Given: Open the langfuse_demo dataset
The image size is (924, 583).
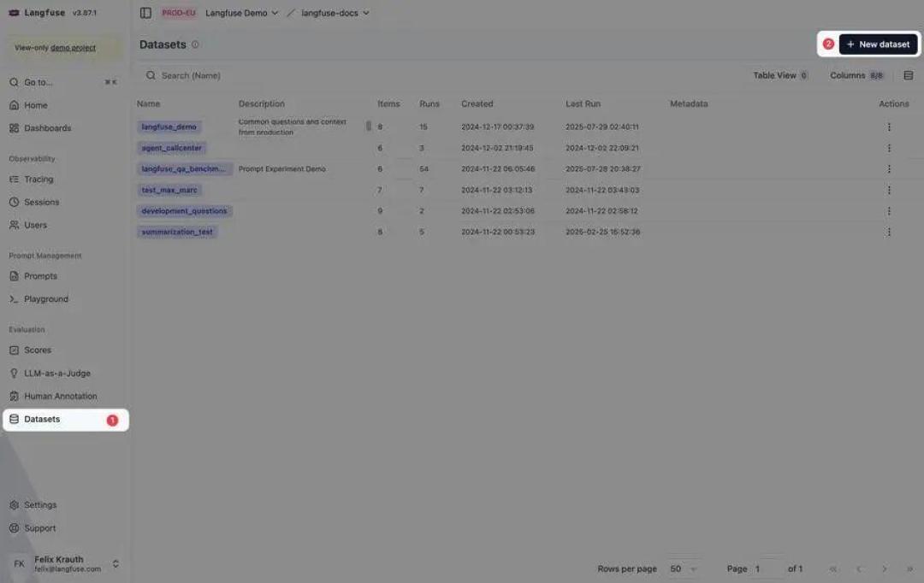Looking at the screenshot, I should 169,127.
